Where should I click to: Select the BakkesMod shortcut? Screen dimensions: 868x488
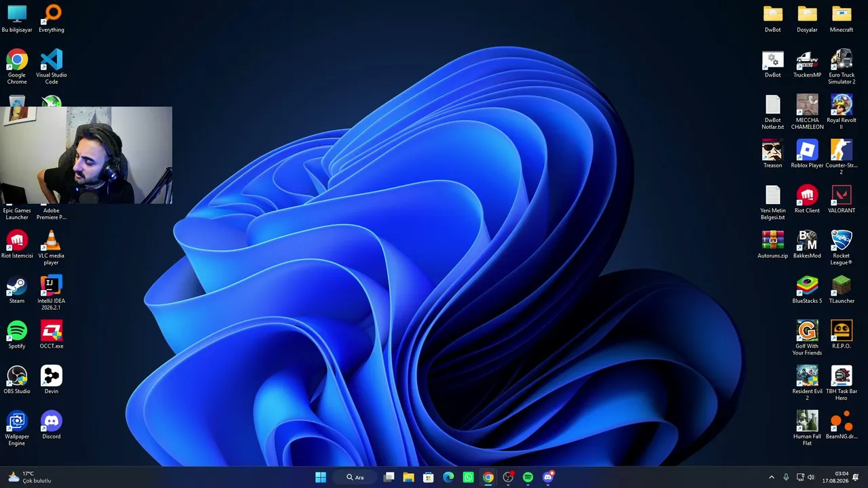pyautogui.click(x=807, y=245)
